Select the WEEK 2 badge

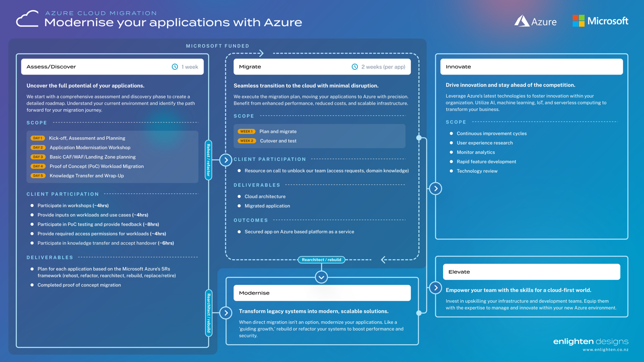coord(246,141)
